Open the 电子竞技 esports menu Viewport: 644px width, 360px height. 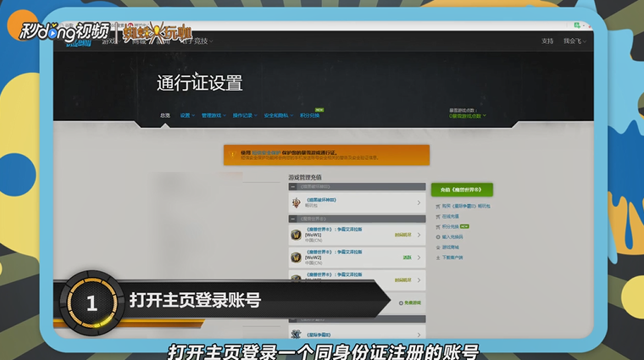pos(197,41)
